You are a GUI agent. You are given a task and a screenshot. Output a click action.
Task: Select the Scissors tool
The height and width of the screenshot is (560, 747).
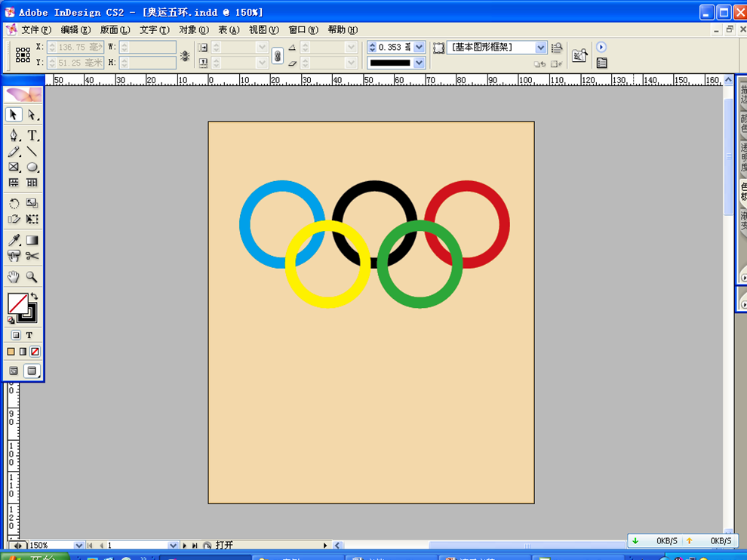[x=32, y=256]
